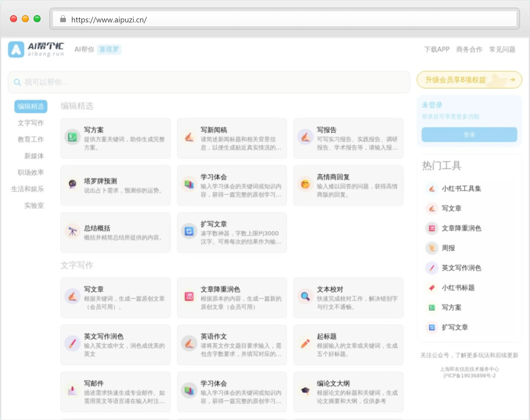Open the 写新闻稿 card icon

pyautogui.click(x=189, y=137)
